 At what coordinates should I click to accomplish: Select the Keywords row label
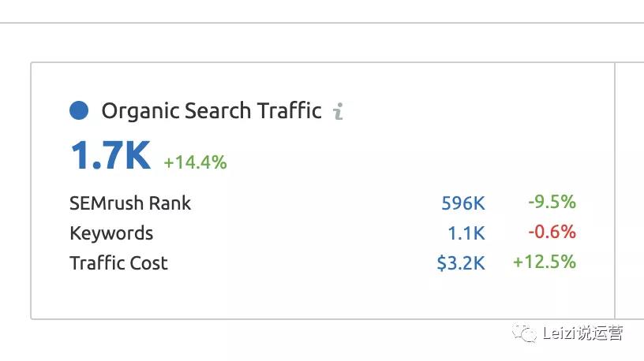tap(111, 233)
